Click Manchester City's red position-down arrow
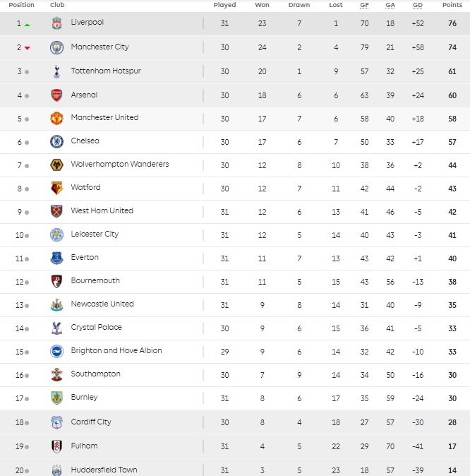The height and width of the screenshot is (476, 470). (28, 48)
